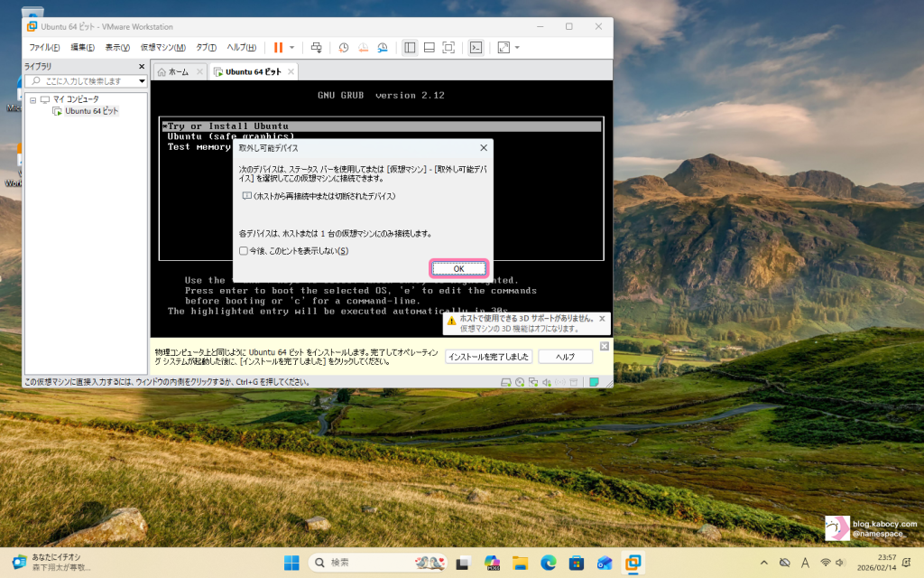Image resolution: width=924 pixels, height=578 pixels.
Task: Click the orange pause/suspend VM icon
Action: point(278,47)
